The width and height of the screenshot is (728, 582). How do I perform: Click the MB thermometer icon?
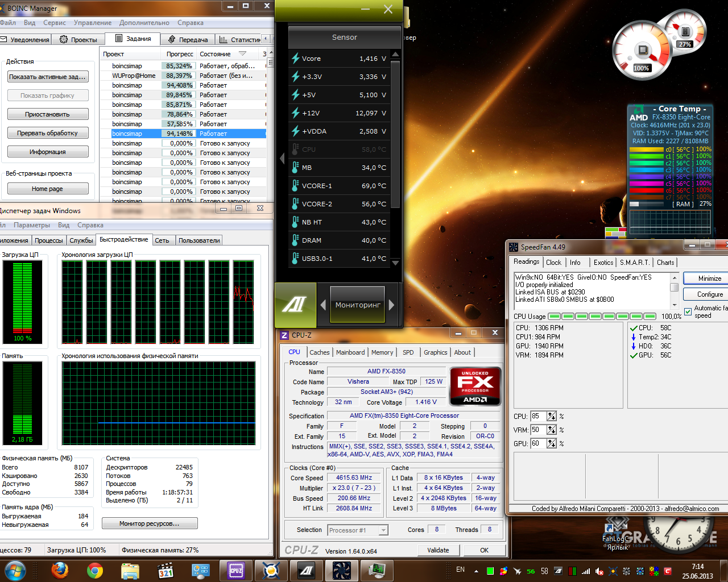click(x=295, y=168)
